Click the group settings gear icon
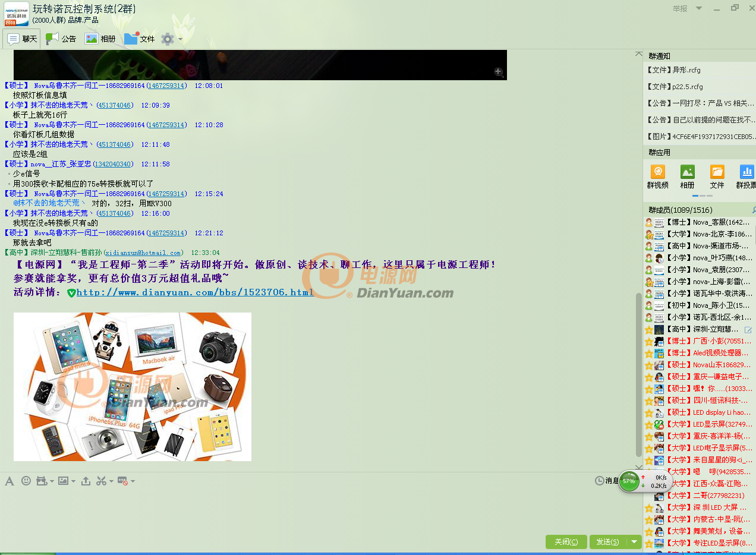 (168, 39)
